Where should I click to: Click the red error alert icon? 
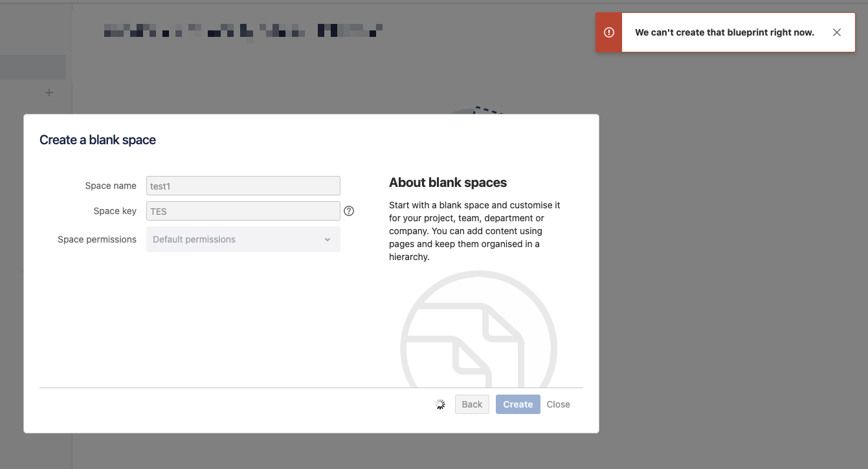point(608,32)
